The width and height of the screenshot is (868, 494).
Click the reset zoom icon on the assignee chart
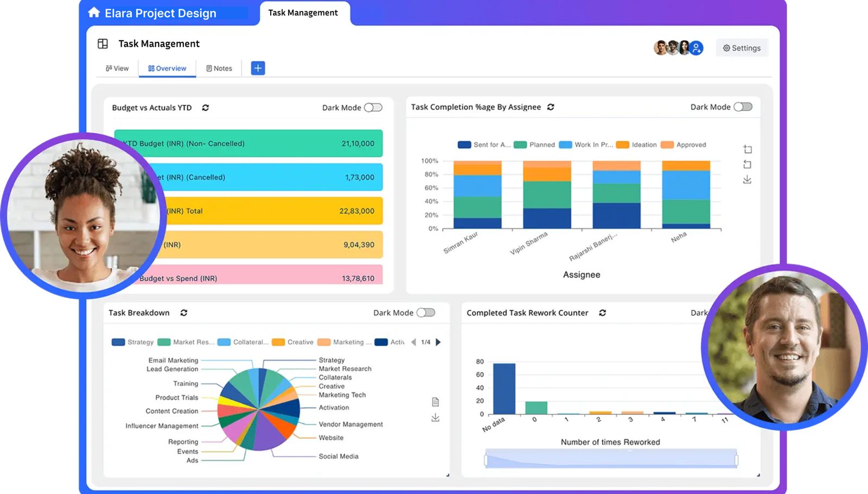pyautogui.click(x=747, y=164)
